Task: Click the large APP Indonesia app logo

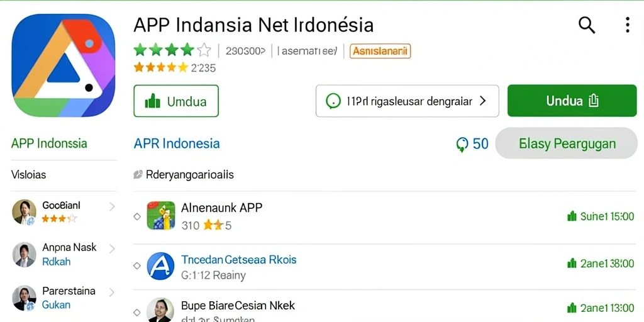Action: (x=64, y=65)
